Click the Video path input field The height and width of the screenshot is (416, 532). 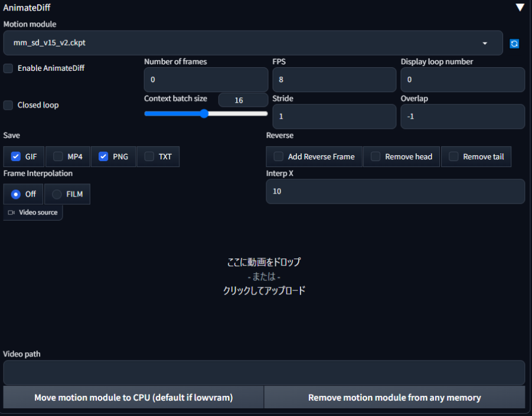264,373
